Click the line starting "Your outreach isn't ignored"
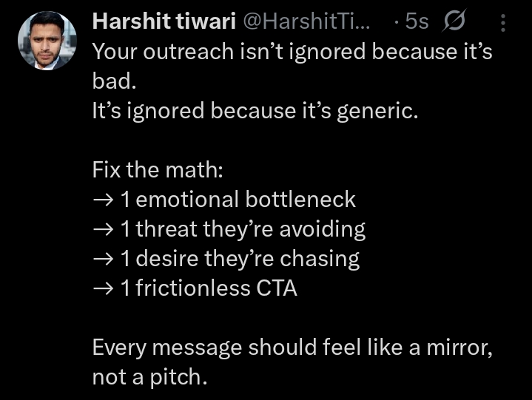The height and width of the screenshot is (400, 532). 292,52
